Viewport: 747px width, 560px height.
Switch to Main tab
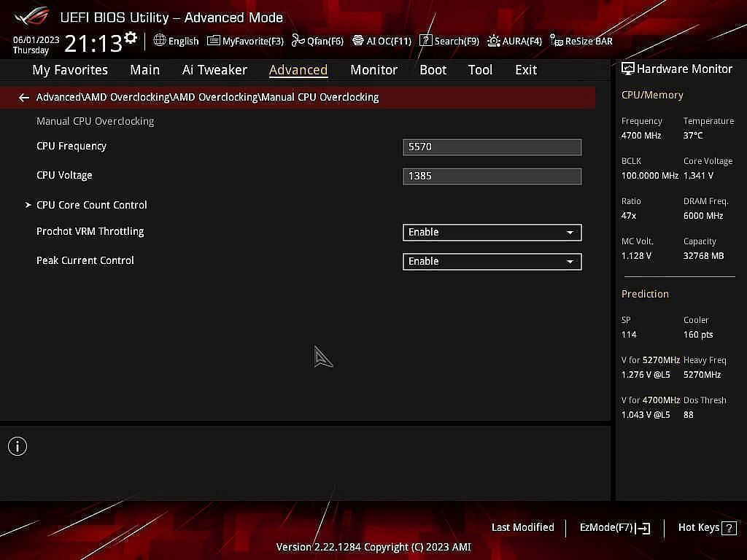145,70
